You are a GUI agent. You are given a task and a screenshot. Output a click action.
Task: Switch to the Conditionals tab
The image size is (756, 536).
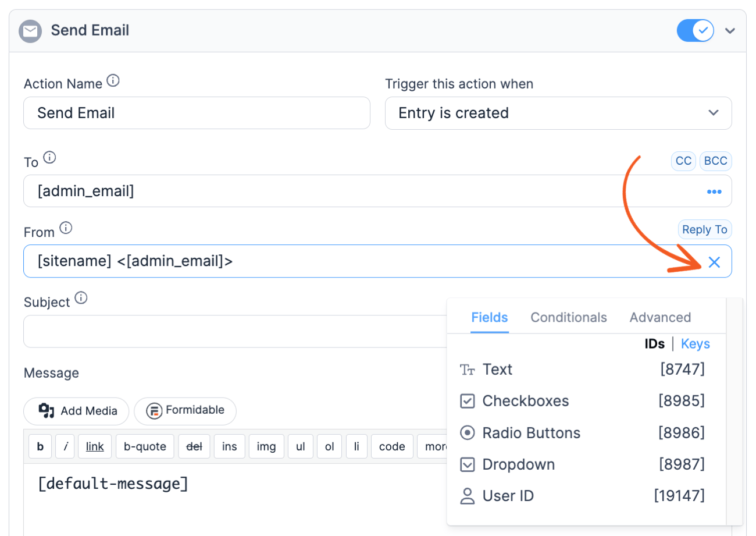[569, 317]
